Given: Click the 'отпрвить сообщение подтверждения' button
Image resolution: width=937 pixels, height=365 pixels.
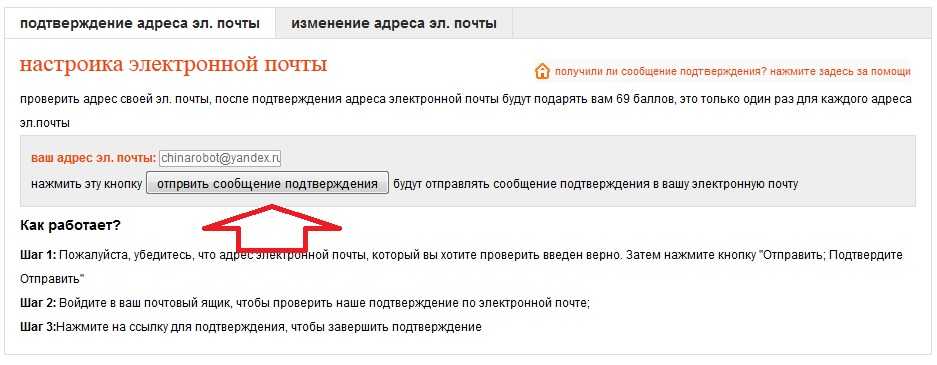Looking at the screenshot, I should tap(268, 183).
